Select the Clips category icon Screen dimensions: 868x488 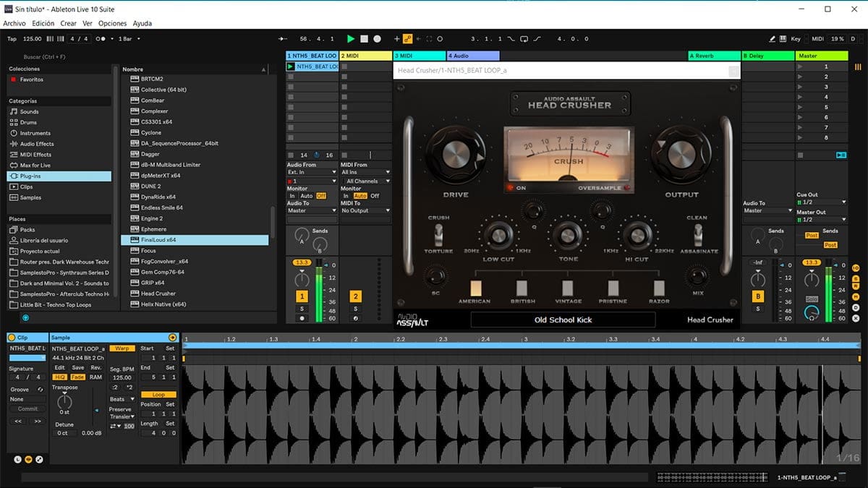(14, 187)
